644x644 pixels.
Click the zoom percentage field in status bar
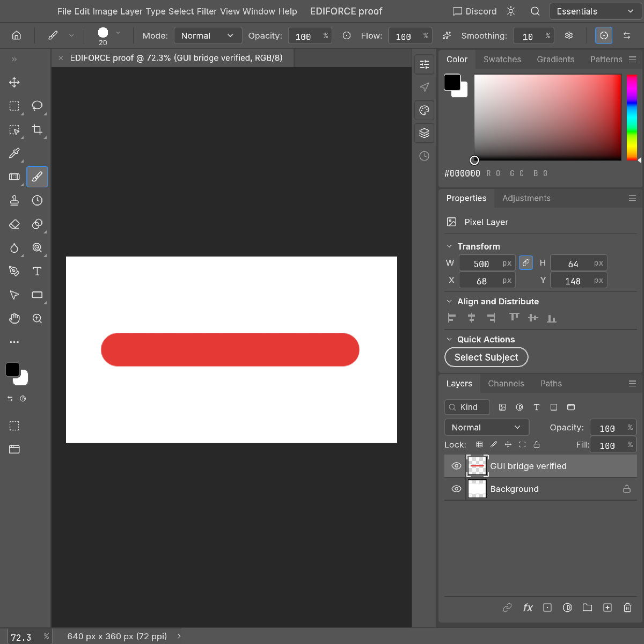point(30,637)
